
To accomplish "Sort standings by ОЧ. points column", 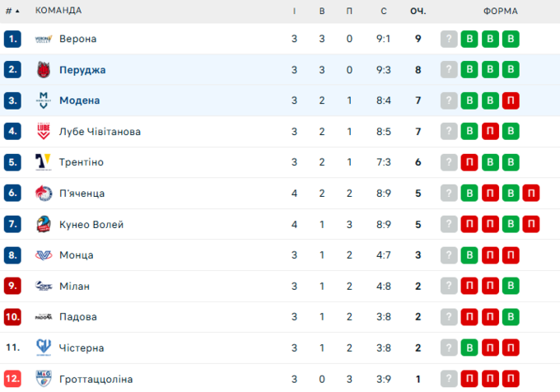I will click(x=418, y=11).
